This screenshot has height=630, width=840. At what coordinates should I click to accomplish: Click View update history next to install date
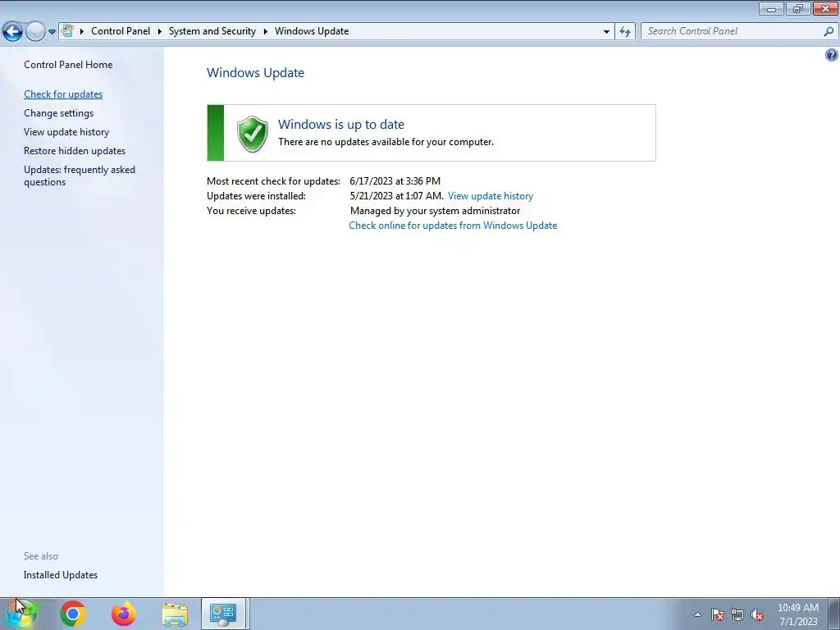pos(491,196)
